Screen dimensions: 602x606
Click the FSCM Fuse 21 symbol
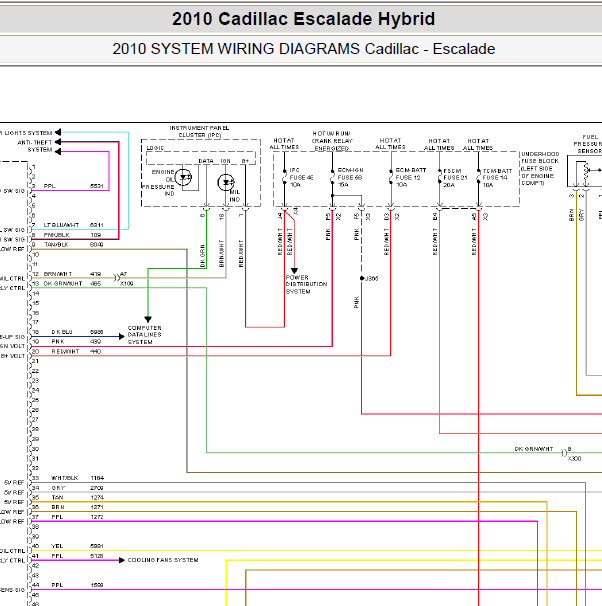(439, 177)
